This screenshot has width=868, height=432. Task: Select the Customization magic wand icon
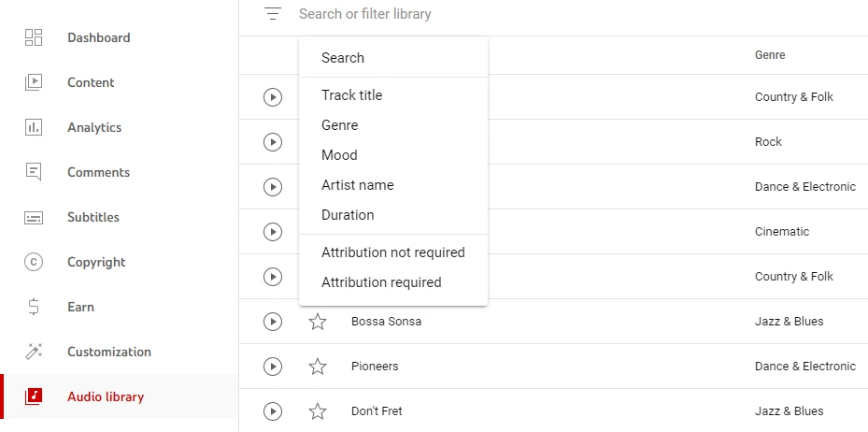coord(34,352)
